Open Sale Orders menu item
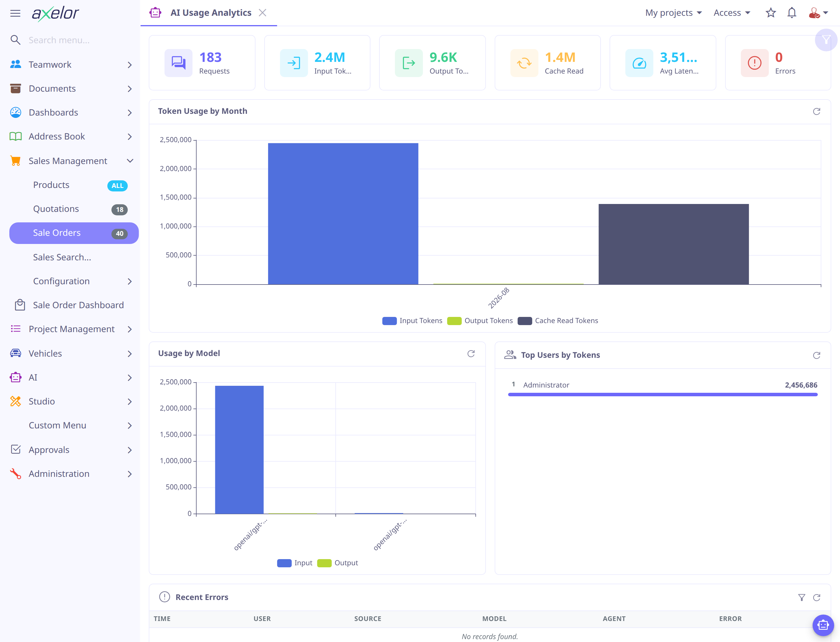 tap(74, 233)
